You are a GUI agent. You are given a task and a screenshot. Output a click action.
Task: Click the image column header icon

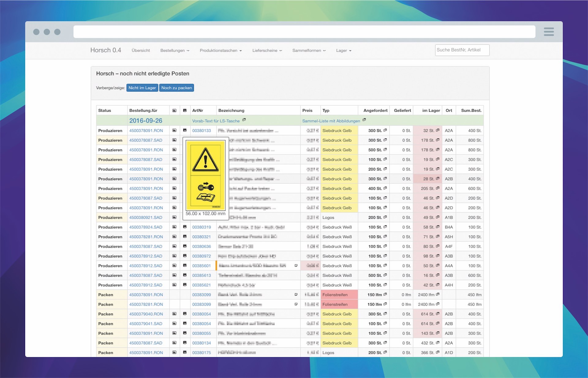174,110
